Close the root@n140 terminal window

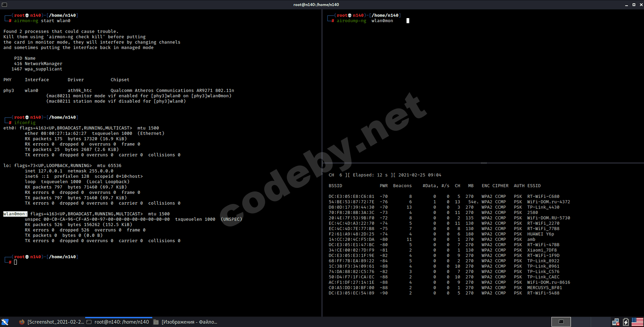click(x=641, y=5)
